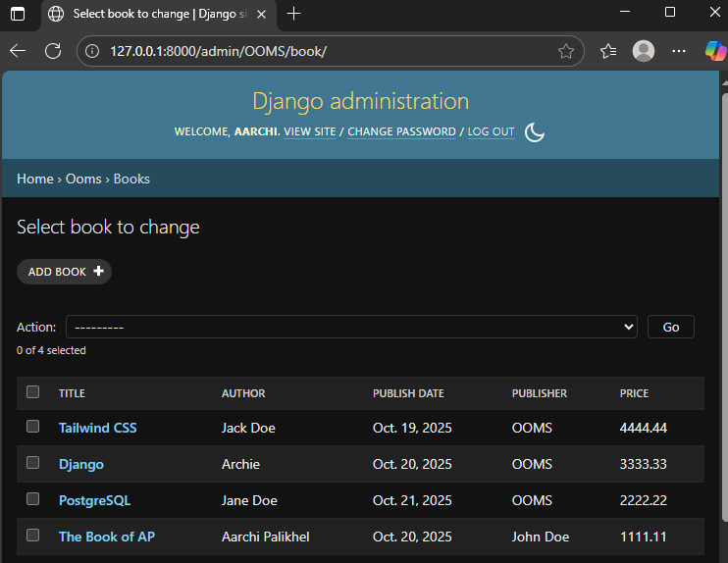Viewport: 728px width, 563px height.
Task: Bookmark page with the star icon
Action: [565, 51]
